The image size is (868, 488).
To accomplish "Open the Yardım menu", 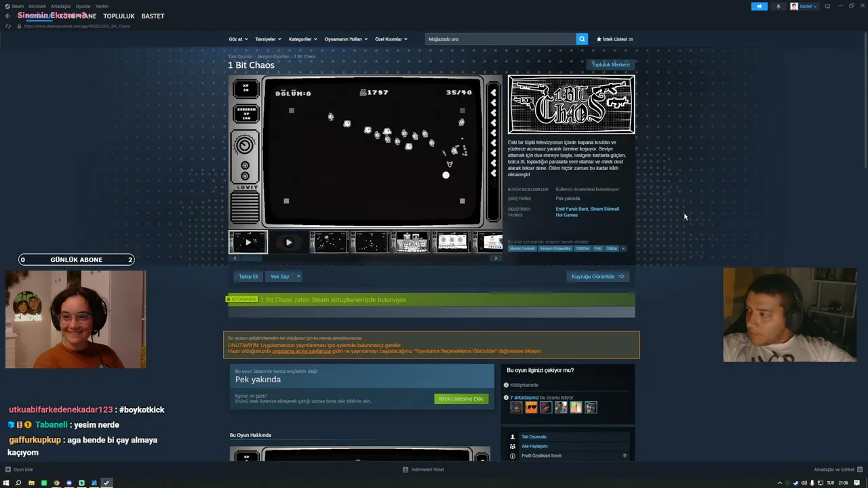I will 102,6.
